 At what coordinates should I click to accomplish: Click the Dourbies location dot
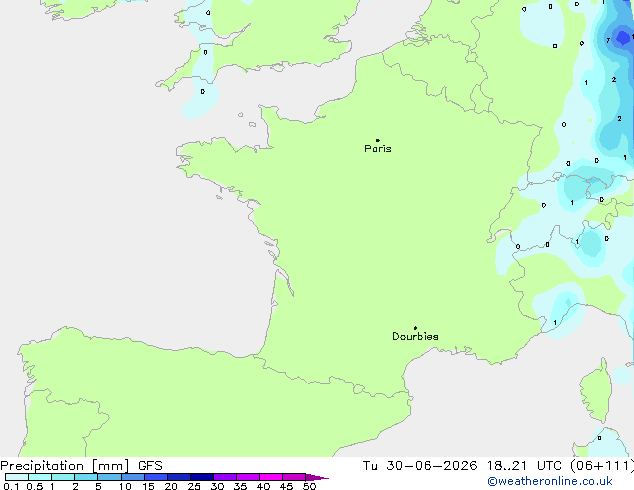tap(415, 328)
